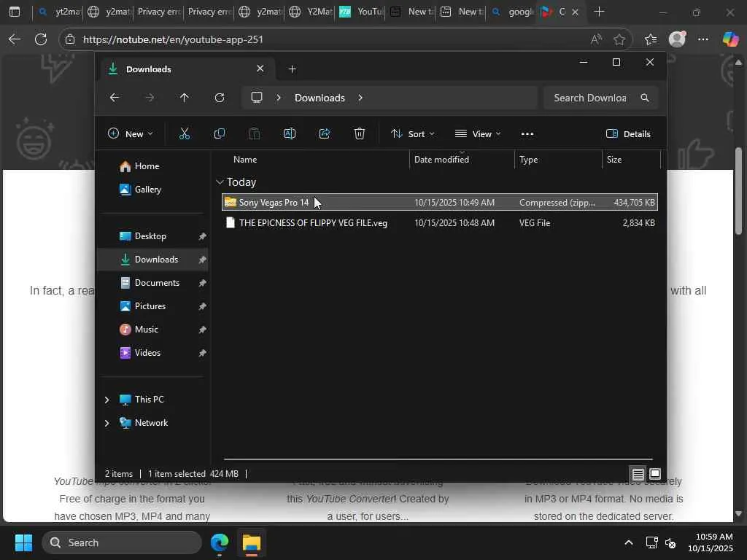Go up one folder level in Explorer

point(185,98)
